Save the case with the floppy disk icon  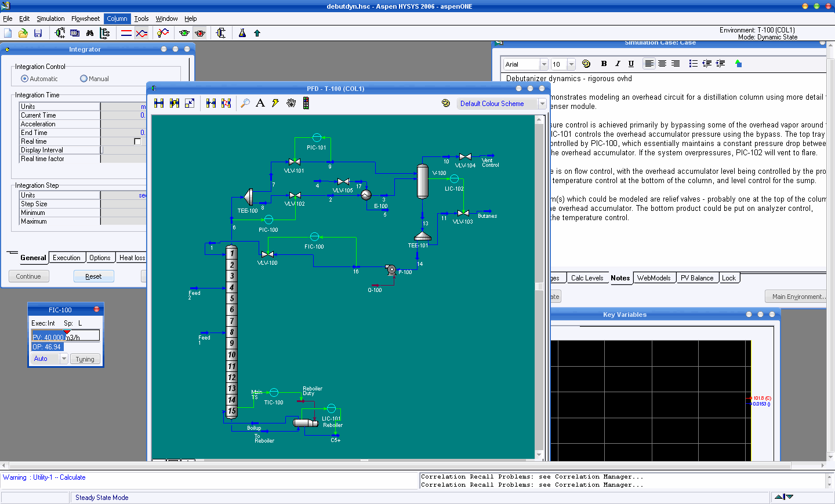[x=38, y=33]
